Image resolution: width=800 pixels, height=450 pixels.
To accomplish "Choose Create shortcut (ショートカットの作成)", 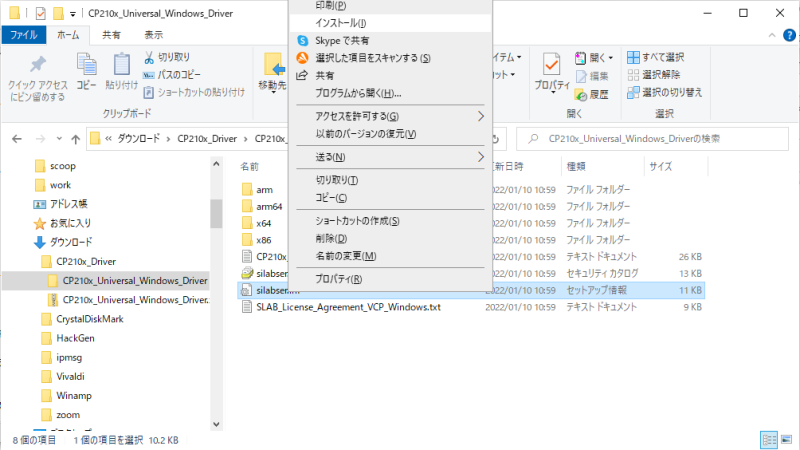I will click(390, 220).
